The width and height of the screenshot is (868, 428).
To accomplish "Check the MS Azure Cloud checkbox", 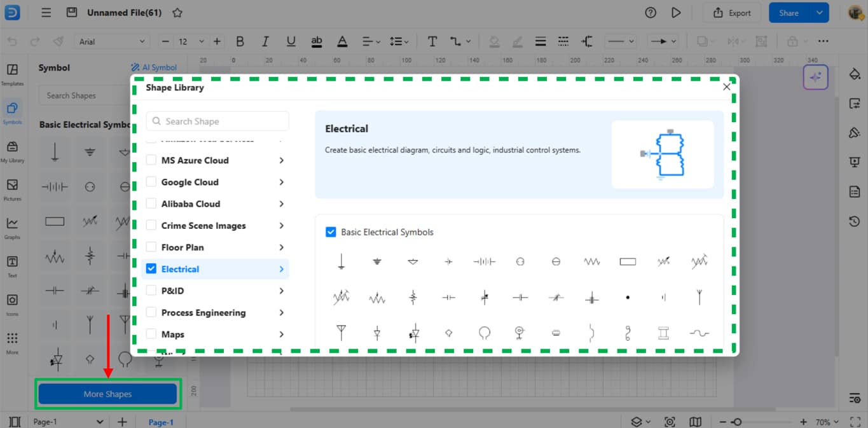I will [151, 160].
